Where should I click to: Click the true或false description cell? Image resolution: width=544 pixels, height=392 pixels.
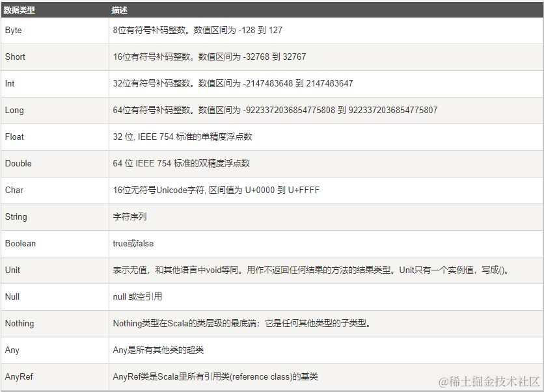point(133,243)
